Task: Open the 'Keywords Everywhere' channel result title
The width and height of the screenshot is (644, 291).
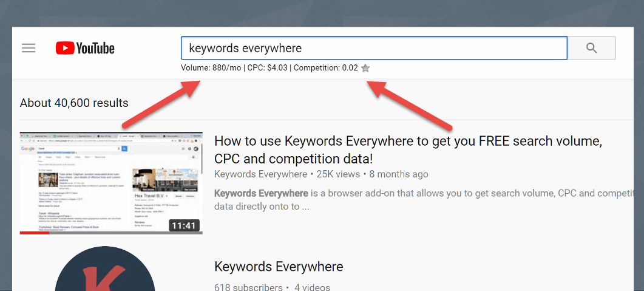Action: tap(279, 266)
